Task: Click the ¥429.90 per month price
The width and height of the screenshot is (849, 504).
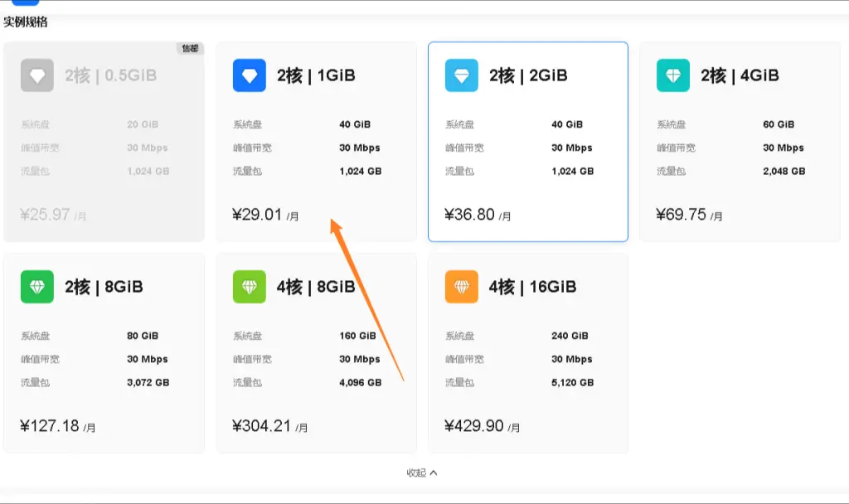Action: [x=482, y=426]
